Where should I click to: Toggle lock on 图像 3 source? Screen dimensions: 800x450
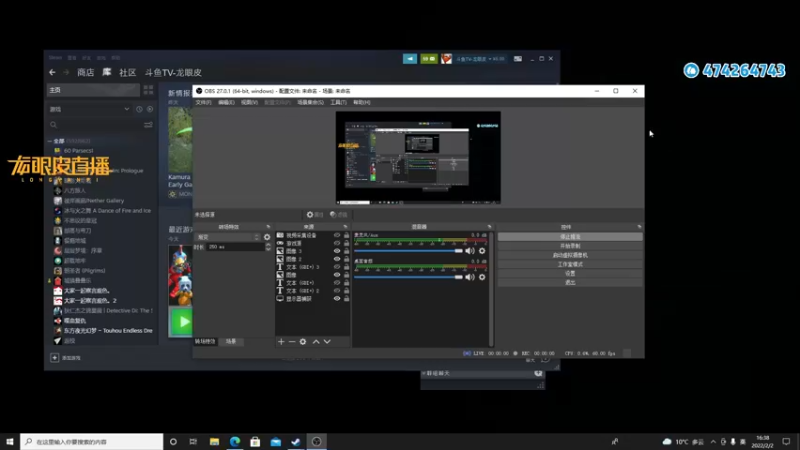pos(346,251)
